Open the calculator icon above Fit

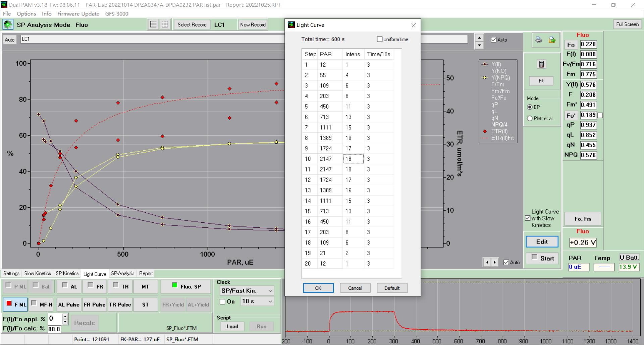coord(541,64)
